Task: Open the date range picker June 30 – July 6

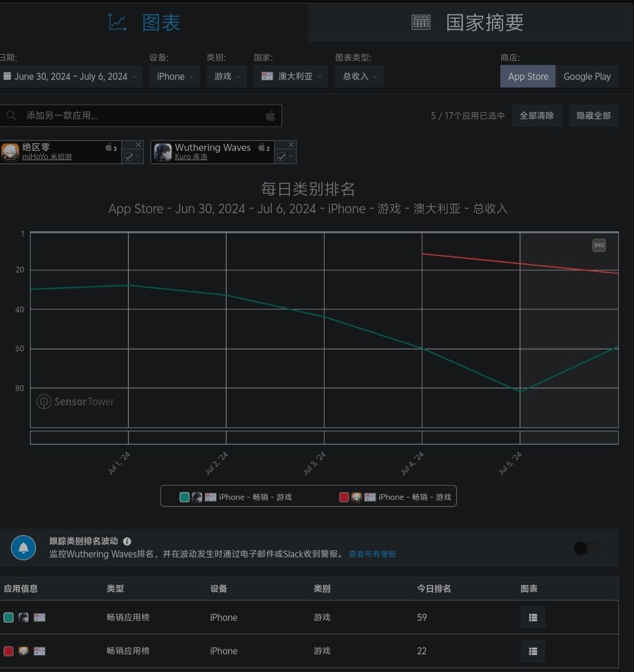Action: [70, 76]
